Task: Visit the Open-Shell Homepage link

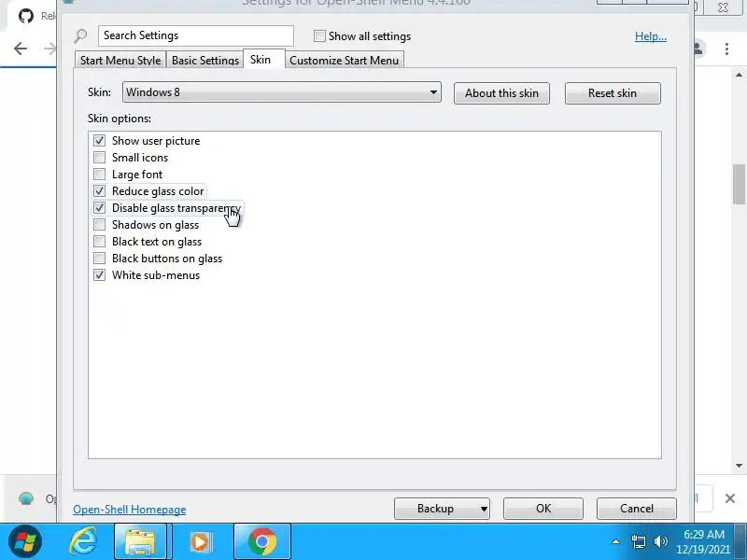Action: point(130,510)
